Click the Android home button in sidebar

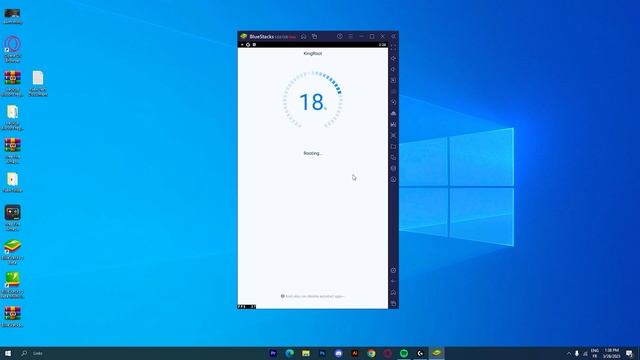[x=393, y=292]
